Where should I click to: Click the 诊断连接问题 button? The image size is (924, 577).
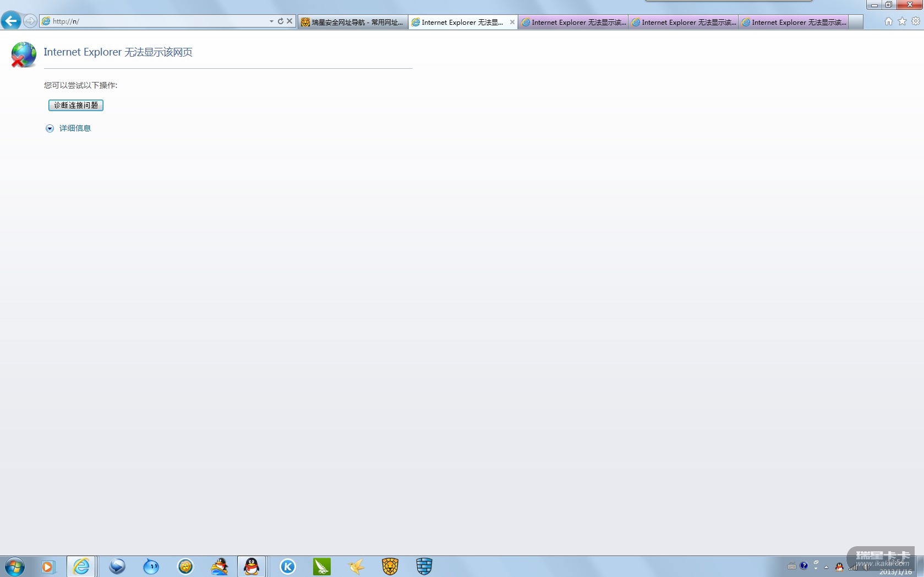coord(76,105)
